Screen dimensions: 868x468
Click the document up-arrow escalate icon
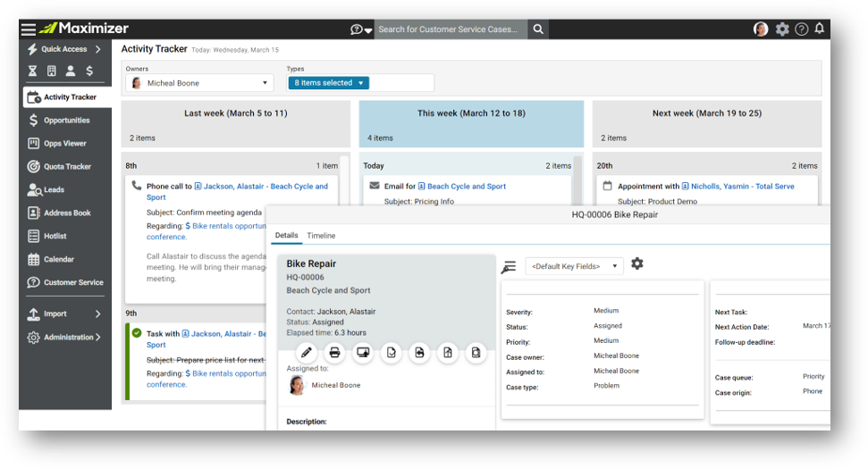tap(447, 353)
